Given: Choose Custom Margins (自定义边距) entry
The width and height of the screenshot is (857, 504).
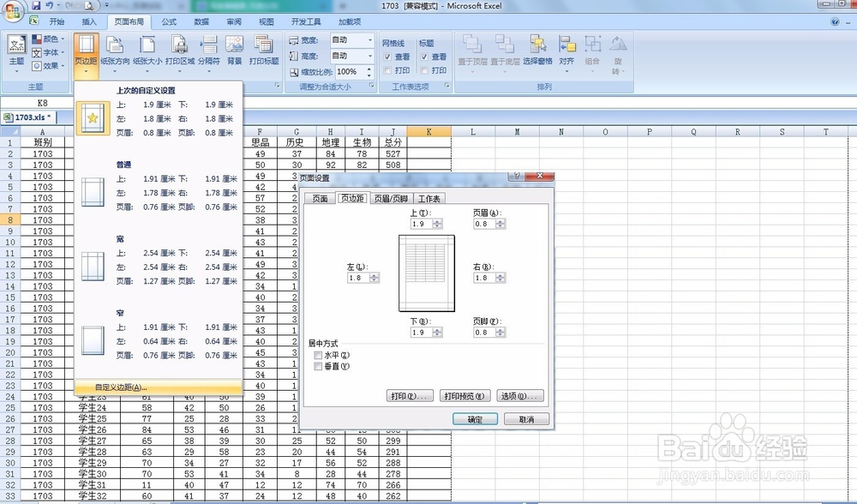Looking at the screenshot, I should (158, 387).
